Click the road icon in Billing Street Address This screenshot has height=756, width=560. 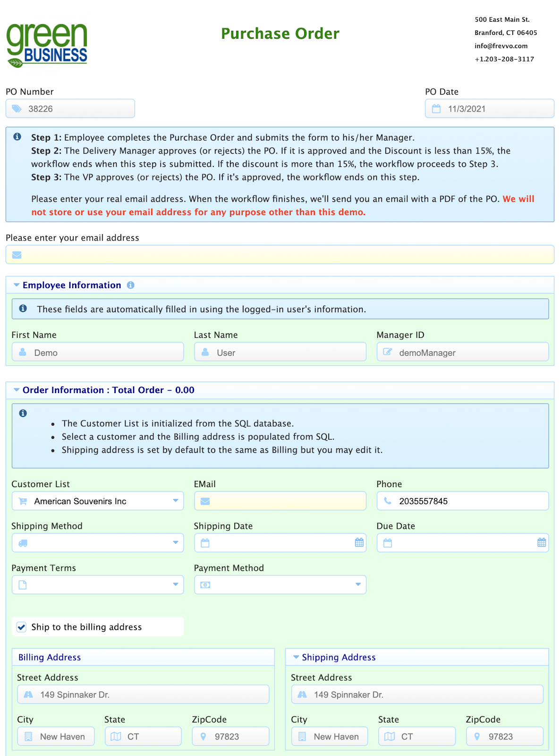pos(28,695)
